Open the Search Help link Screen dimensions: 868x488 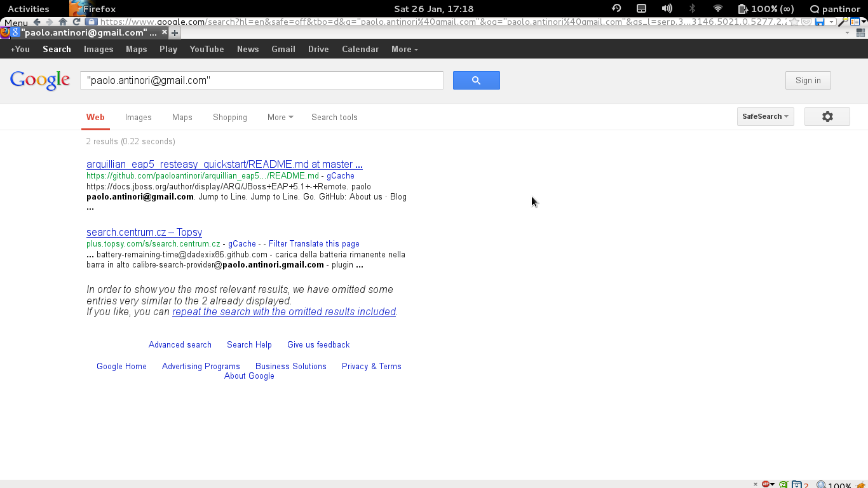(249, 344)
